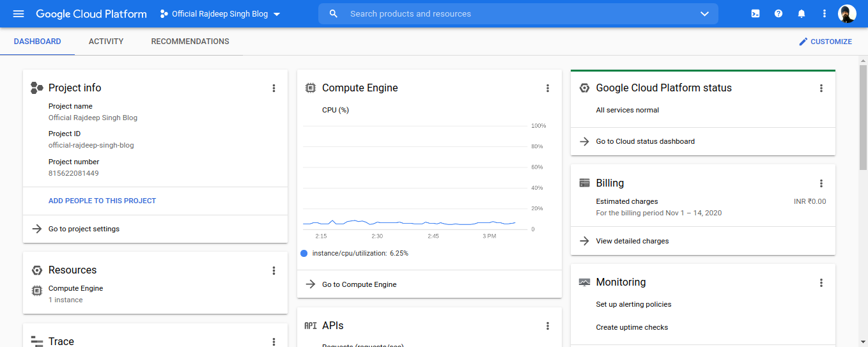Click Customize dashboard button
The width and height of the screenshot is (868, 347).
point(825,42)
